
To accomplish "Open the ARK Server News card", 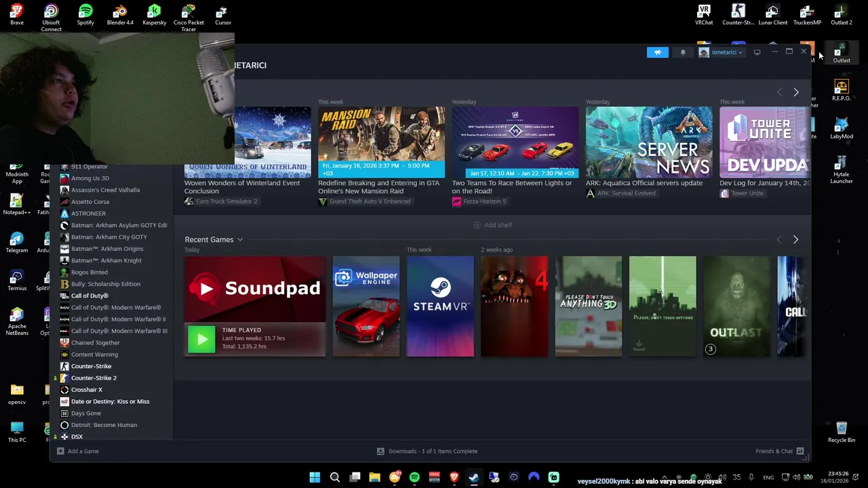I will pos(649,142).
